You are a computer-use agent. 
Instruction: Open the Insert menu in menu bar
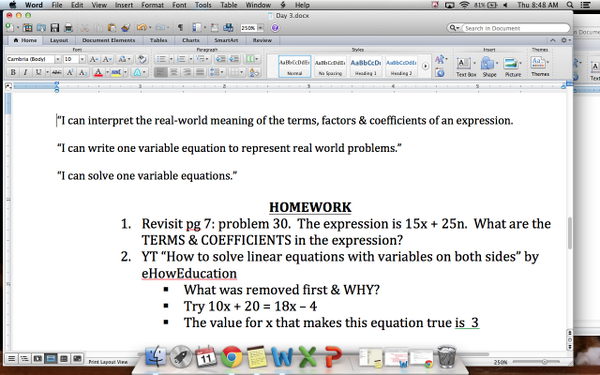124,5
